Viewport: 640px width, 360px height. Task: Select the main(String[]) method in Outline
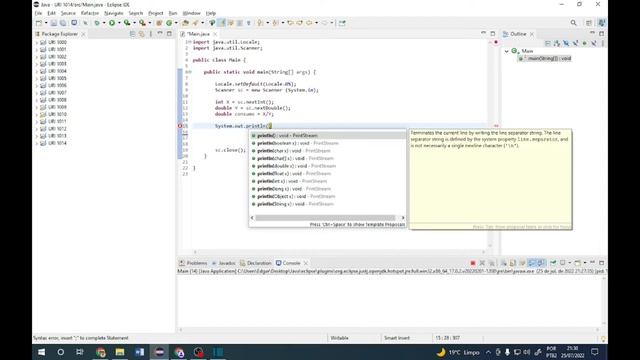tap(545, 58)
